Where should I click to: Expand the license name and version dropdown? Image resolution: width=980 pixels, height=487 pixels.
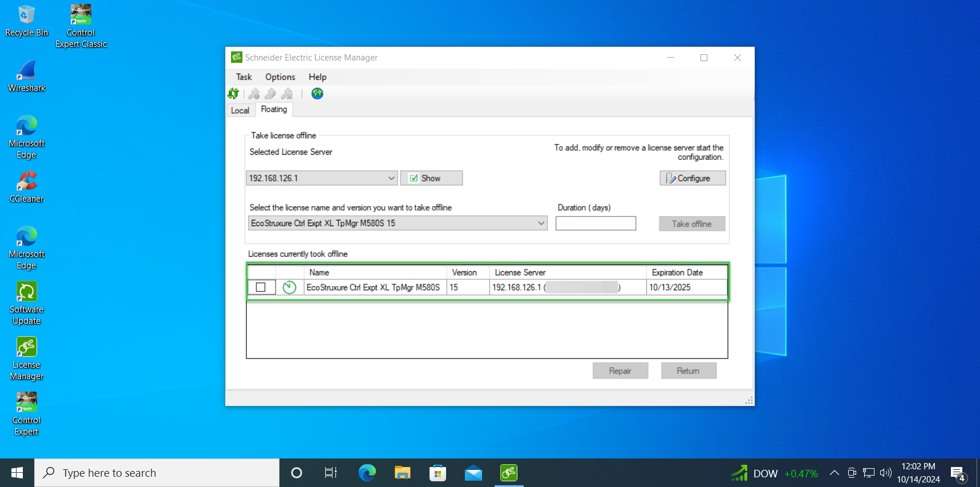(541, 223)
